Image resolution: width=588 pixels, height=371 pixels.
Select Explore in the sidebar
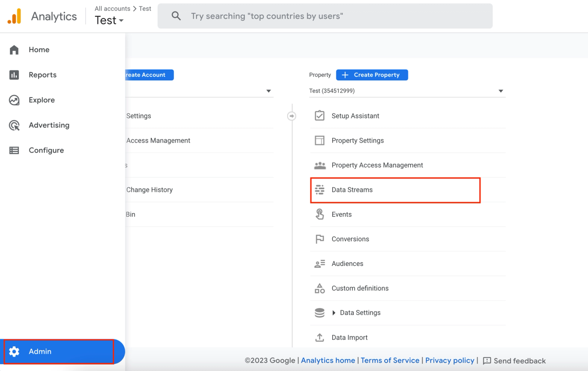pos(42,100)
